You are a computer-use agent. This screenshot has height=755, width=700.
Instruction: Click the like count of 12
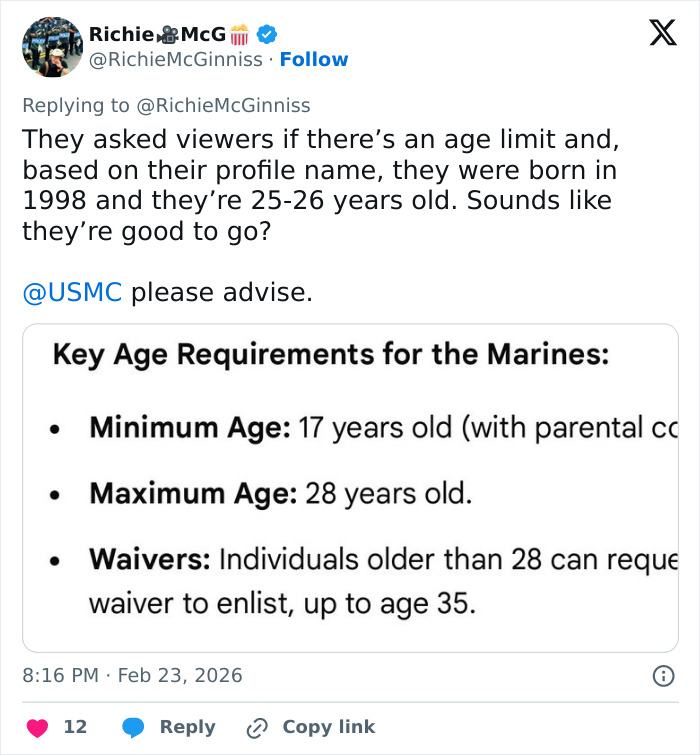tap(75, 727)
